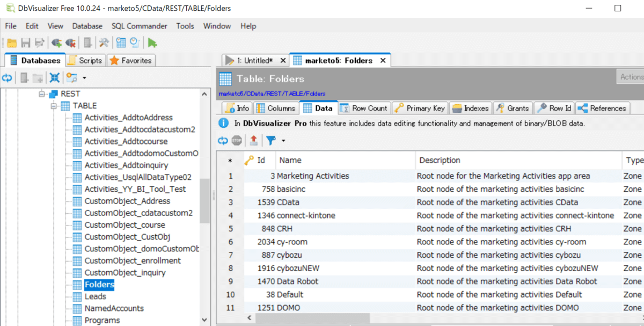Collapse the TABLE tree node

coord(54,106)
